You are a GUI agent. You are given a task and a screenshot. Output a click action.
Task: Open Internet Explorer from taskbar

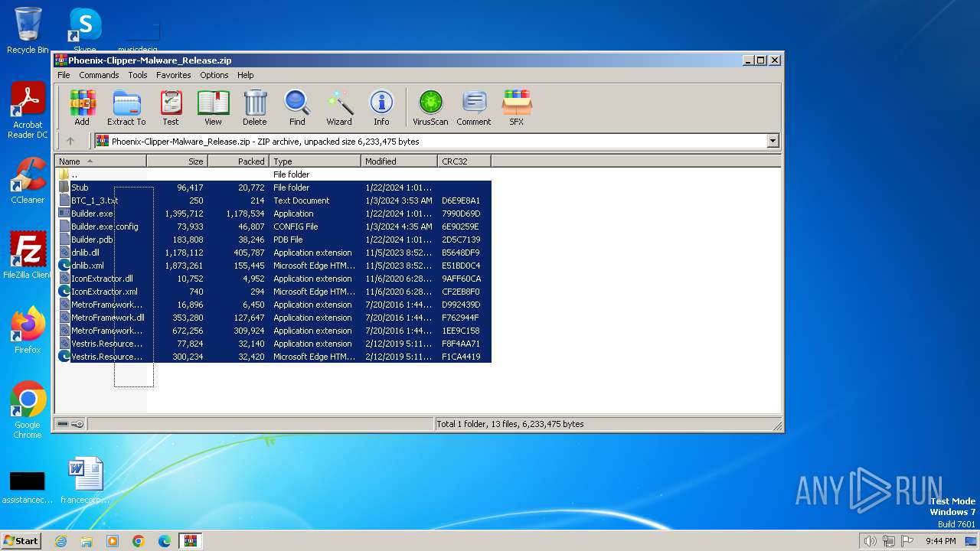[x=60, y=541]
